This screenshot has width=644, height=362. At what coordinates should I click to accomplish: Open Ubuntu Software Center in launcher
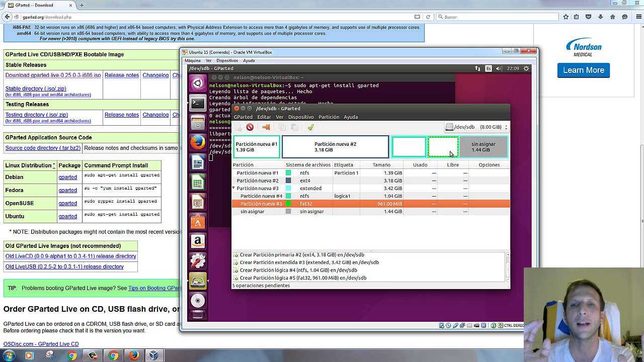pos(198,221)
